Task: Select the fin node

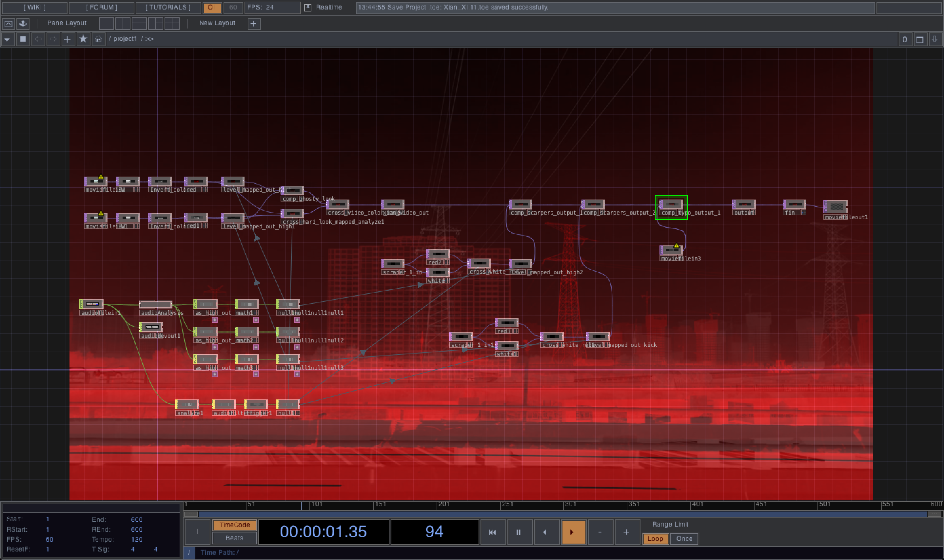Action: tap(794, 204)
